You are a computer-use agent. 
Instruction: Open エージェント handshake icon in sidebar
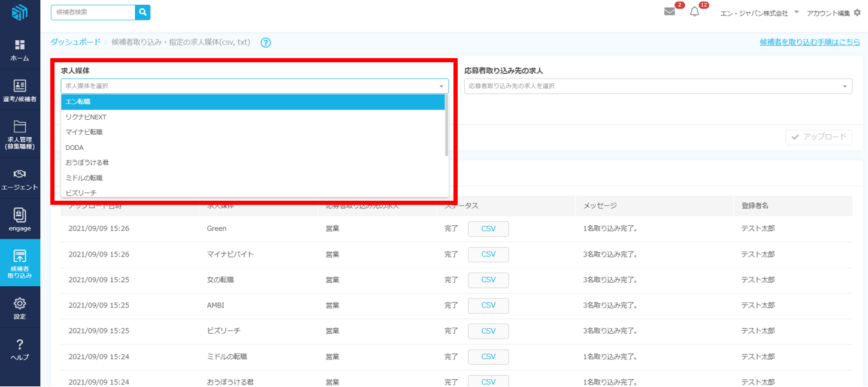point(20,179)
